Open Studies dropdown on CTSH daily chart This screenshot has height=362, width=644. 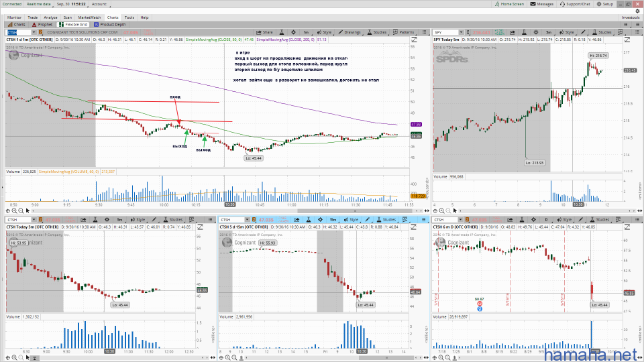pyautogui.click(x=600, y=220)
